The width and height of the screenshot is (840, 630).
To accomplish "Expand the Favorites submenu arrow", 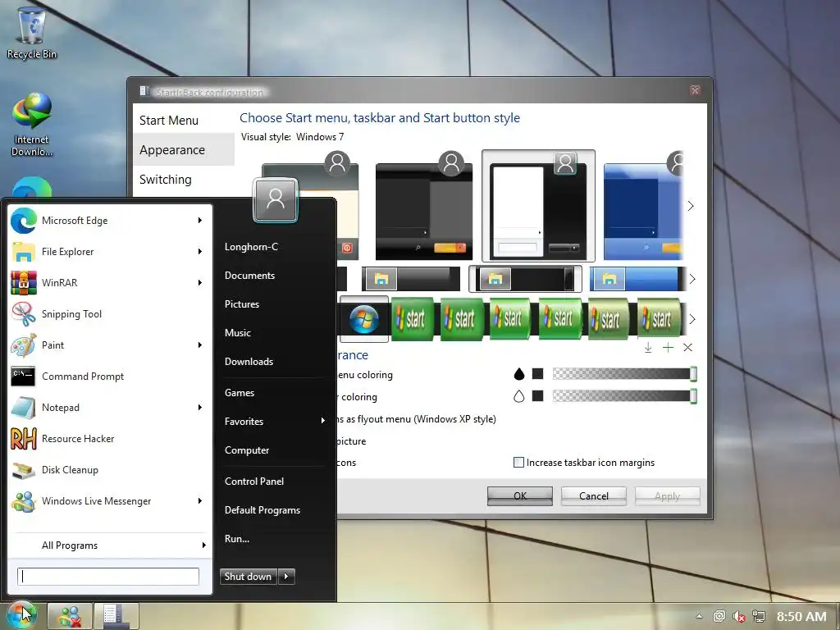I will (x=323, y=421).
